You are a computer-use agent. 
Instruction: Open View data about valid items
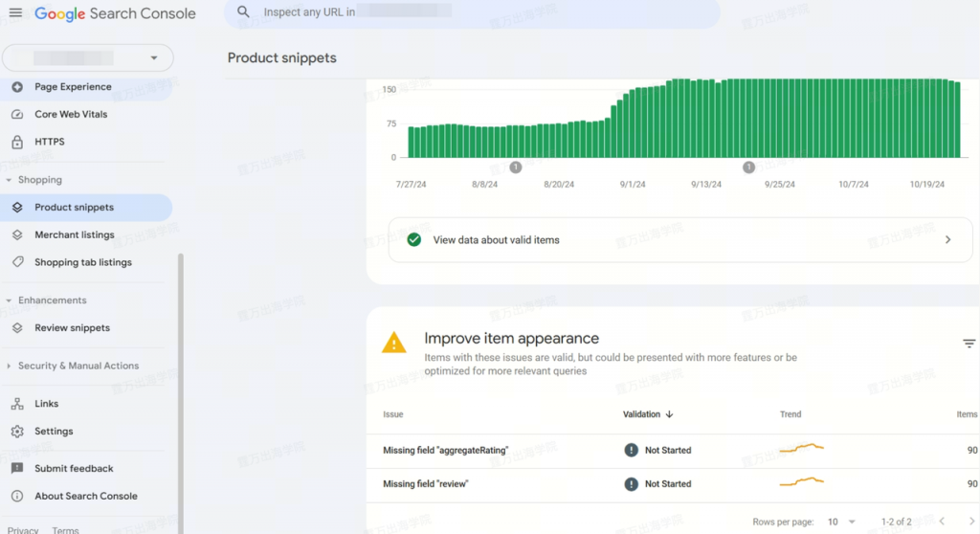680,240
